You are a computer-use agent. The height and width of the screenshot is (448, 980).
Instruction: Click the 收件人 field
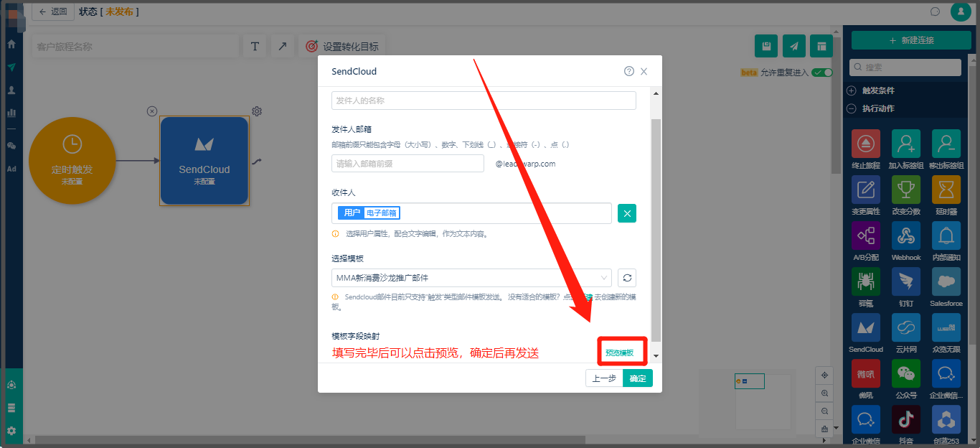pos(471,213)
